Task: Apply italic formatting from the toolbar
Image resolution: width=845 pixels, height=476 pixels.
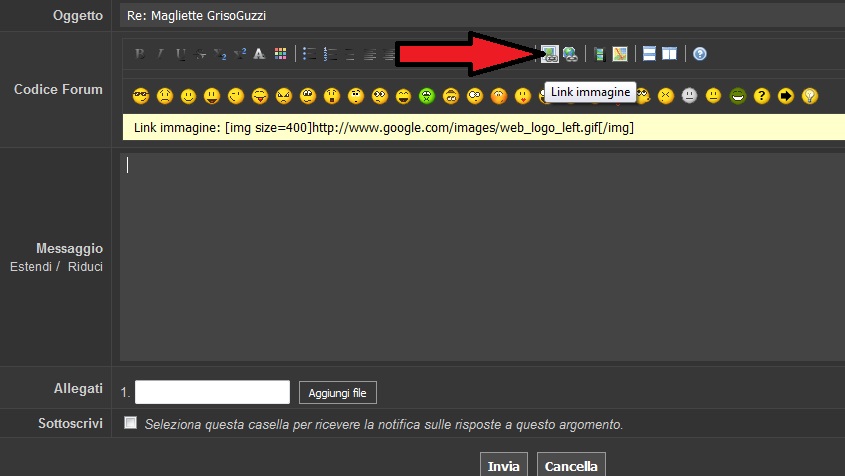Action: (x=160, y=54)
